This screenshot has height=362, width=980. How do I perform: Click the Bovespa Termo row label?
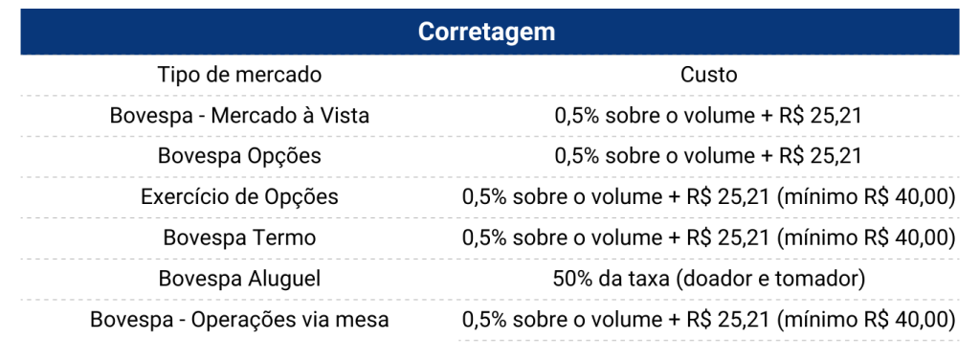[239, 238]
